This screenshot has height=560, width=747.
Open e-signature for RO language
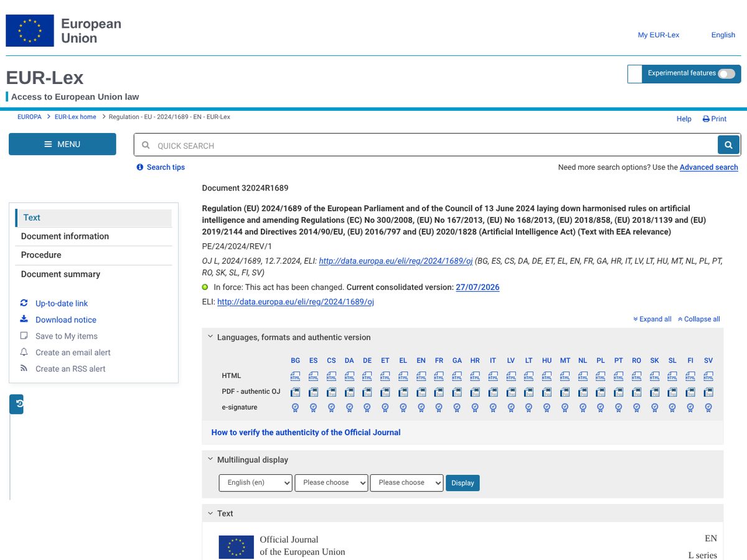point(636,408)
